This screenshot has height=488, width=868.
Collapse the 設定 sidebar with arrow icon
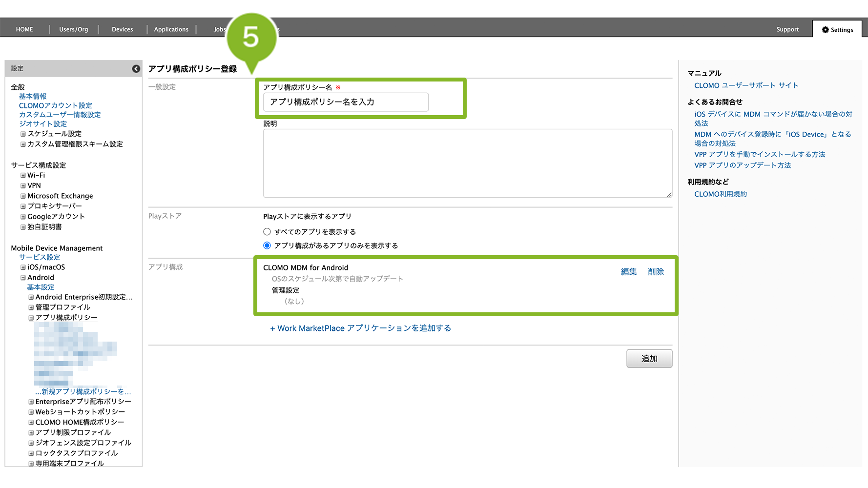[x=136, y=69]
